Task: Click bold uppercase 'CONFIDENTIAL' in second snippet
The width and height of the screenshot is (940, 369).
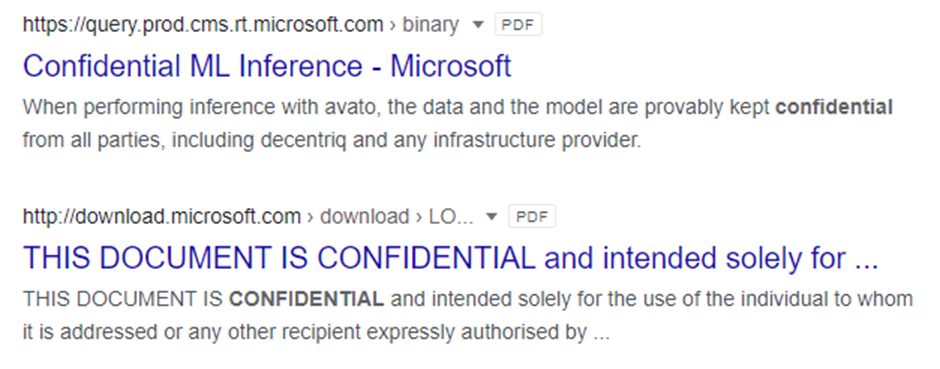Action: tap(306, 299)
